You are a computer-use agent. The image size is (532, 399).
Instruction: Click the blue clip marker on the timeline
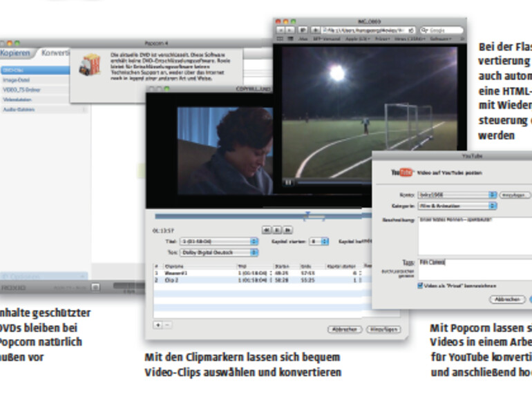coord(307,214)
